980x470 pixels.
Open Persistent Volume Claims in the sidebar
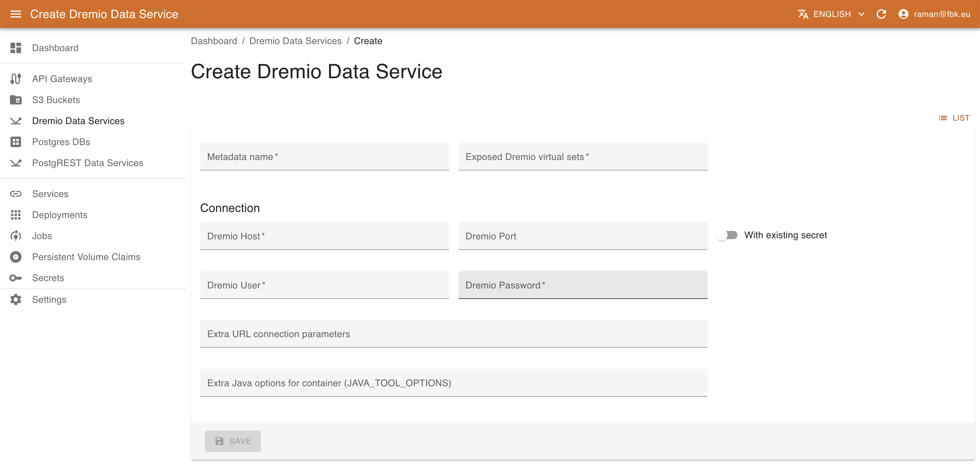click(93, 257)
